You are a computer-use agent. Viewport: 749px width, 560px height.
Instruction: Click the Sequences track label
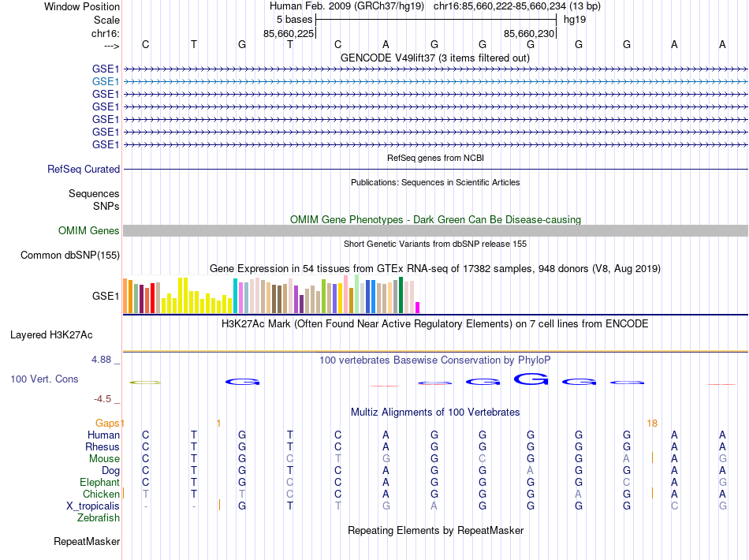(94, 193)
